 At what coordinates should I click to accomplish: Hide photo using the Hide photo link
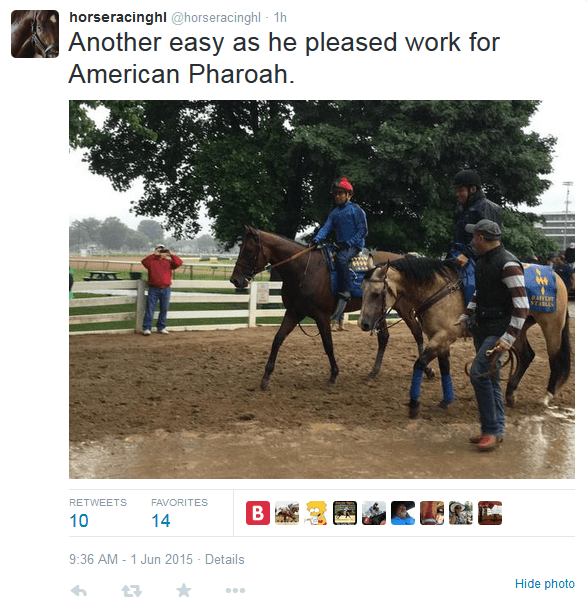(544, 584)
